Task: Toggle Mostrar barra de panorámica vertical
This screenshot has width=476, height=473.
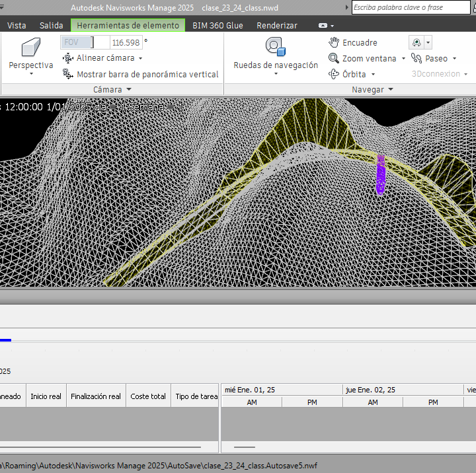Action: [67, 74]
